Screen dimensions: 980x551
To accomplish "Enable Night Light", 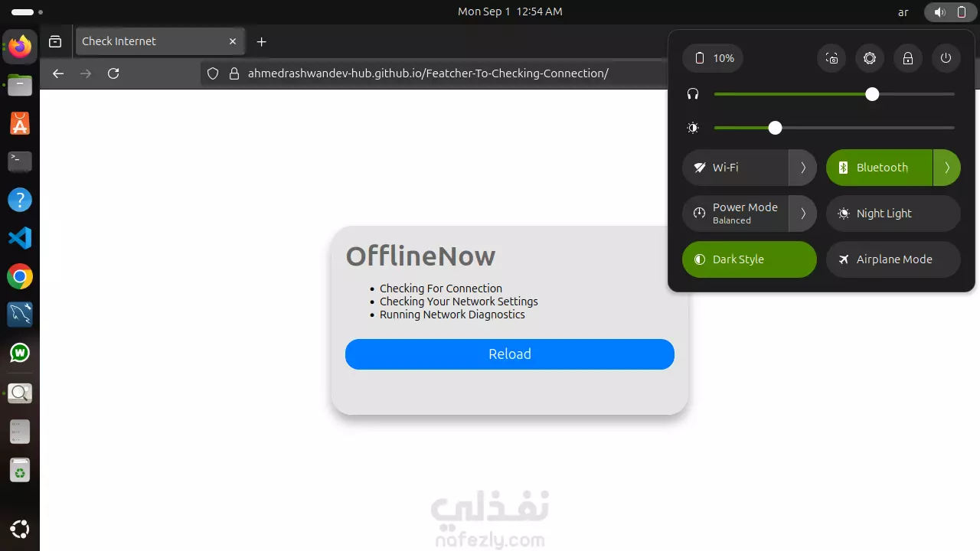I will pos(893,214).
